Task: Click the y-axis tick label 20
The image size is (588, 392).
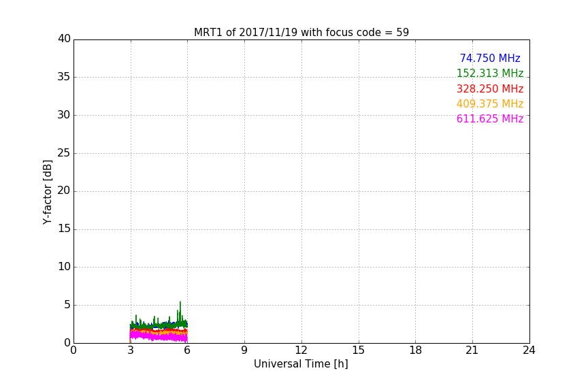Action: pyautogui.click(x=64, y=191)
